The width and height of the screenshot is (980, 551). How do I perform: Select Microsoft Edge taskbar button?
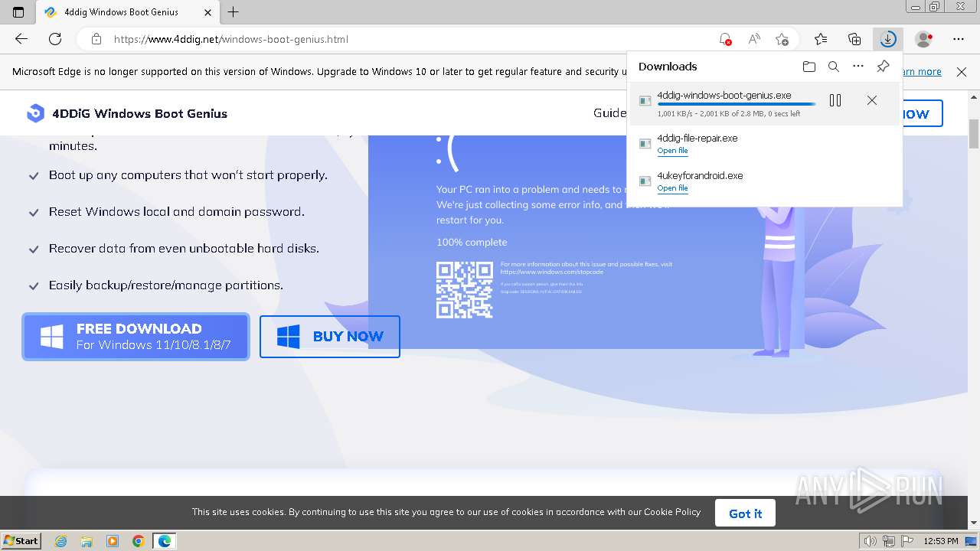[x=165, y=541]
